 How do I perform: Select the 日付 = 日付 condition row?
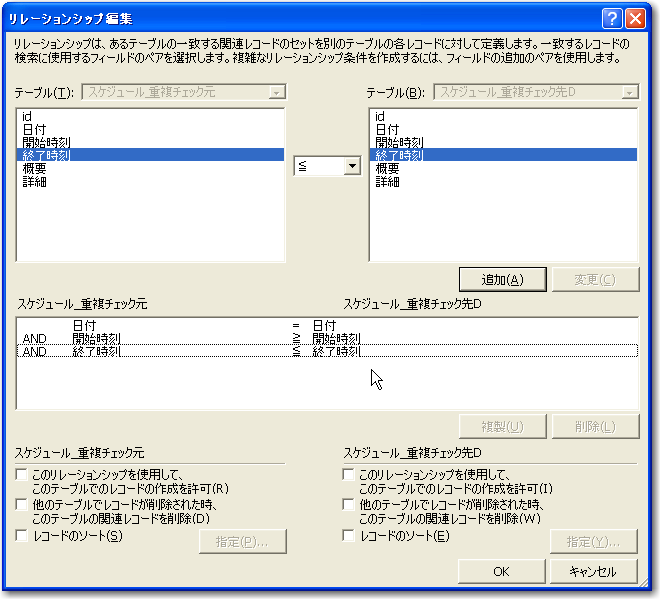pyautogui.click(x=200, y=326)
